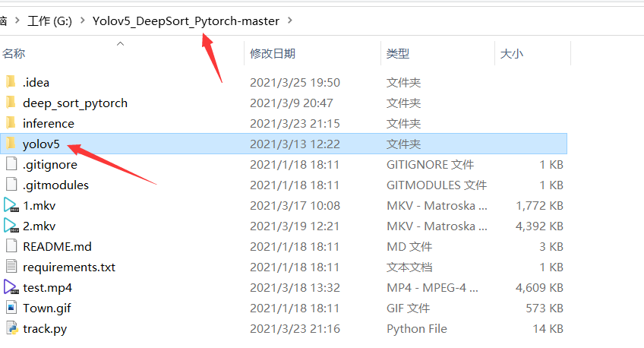
Task: Click the 573 KB size cell
Action: (x=545, y=308)
